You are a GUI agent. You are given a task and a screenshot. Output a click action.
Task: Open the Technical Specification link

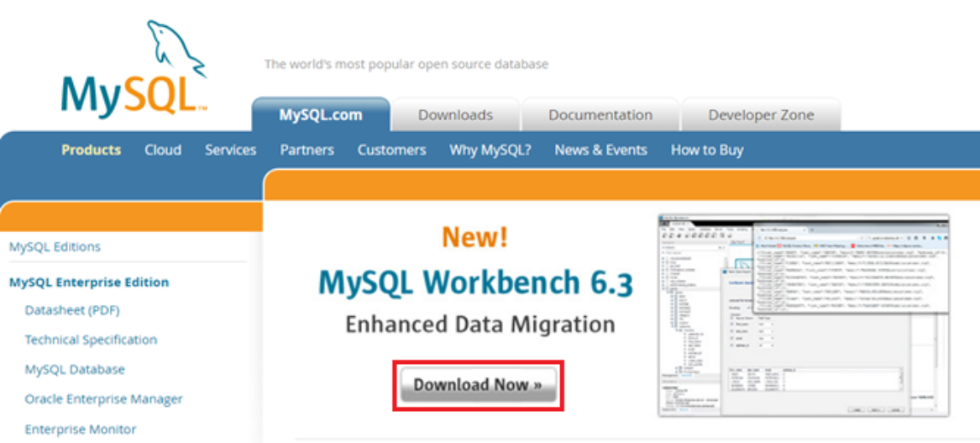coord(91,340)
